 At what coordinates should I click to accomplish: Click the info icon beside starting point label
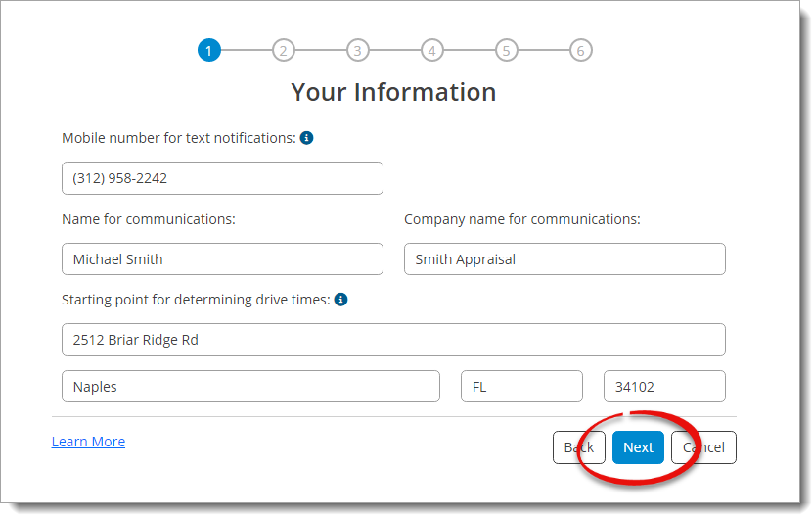point(340,300)
